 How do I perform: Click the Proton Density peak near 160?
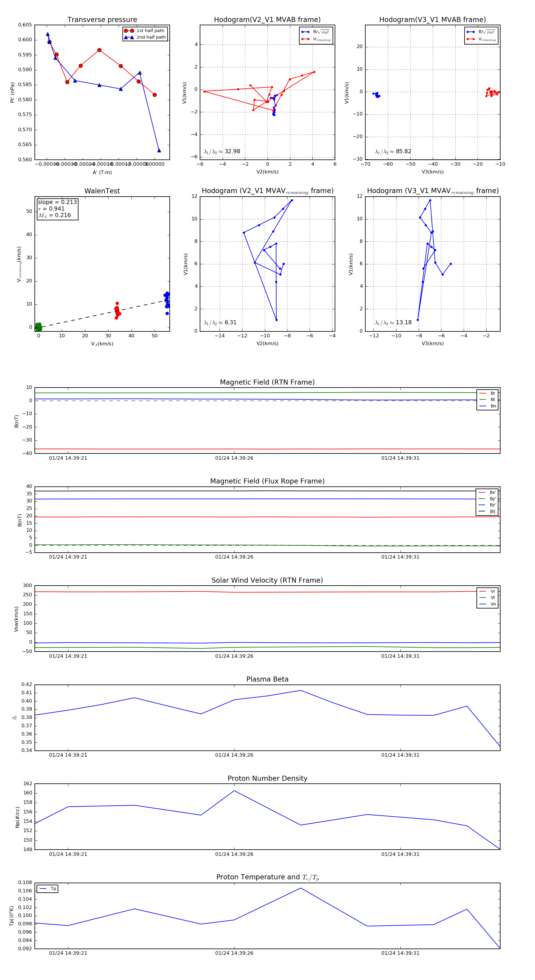tap(234, 791)
